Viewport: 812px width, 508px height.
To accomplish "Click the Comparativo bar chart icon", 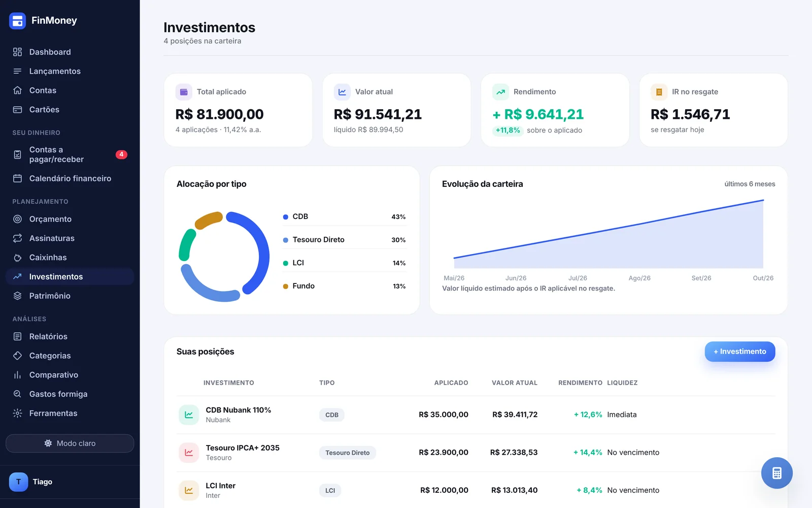I will coord(17,375).
